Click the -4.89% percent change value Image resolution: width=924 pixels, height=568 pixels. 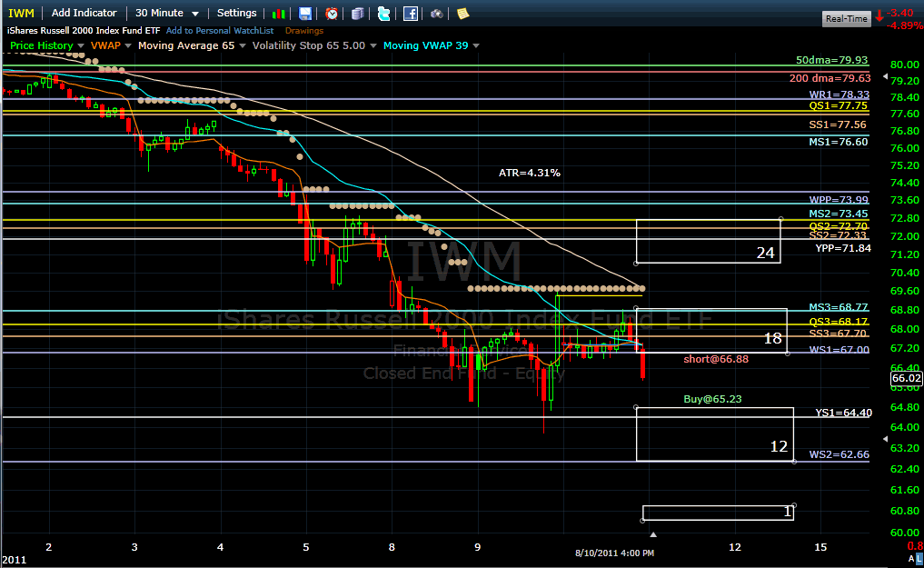905,26
